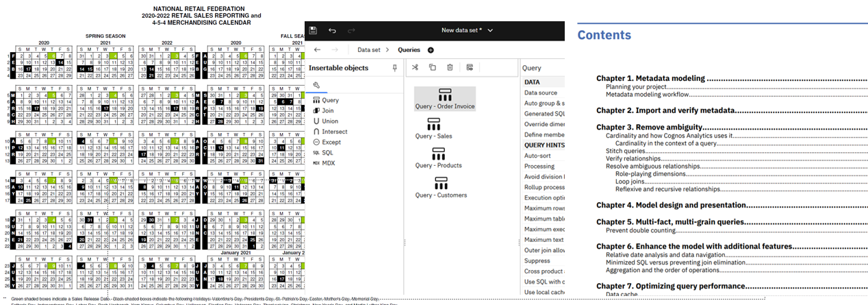Click the Show properties icon
This screenshot has height=305, width=868.
point(470,67)
